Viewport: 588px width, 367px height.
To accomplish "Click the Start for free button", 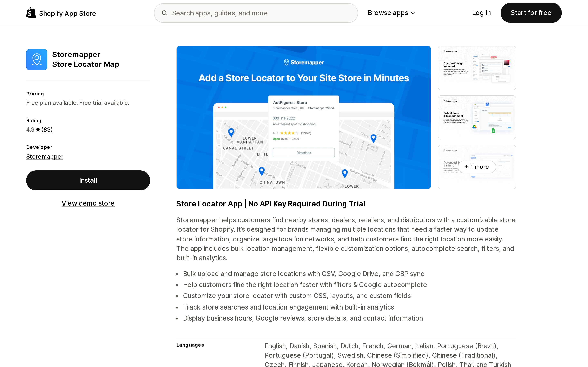I will [531, 13].
